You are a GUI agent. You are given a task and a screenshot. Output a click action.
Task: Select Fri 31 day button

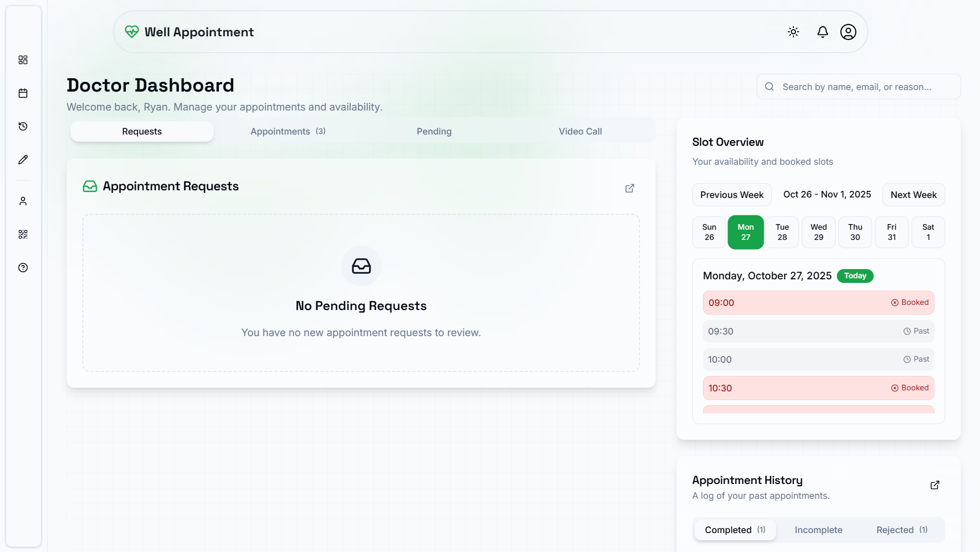pos(891,232)
